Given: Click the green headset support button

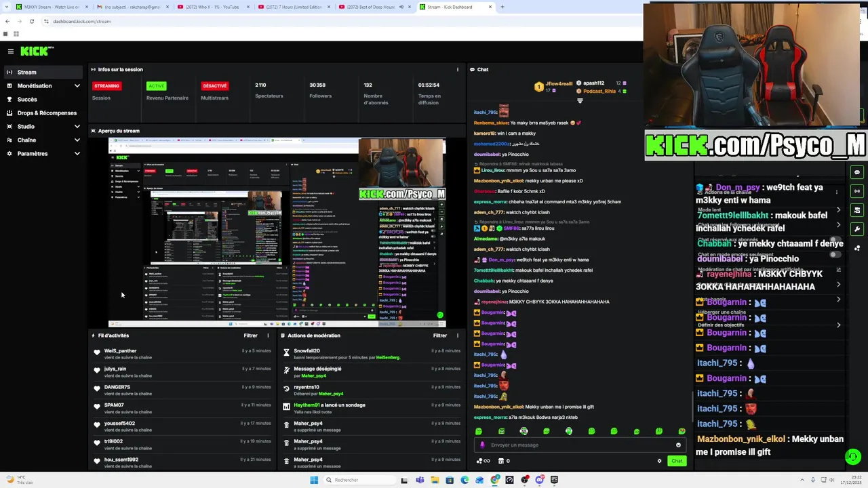Looking at the screenshot, I should point(853,457).
